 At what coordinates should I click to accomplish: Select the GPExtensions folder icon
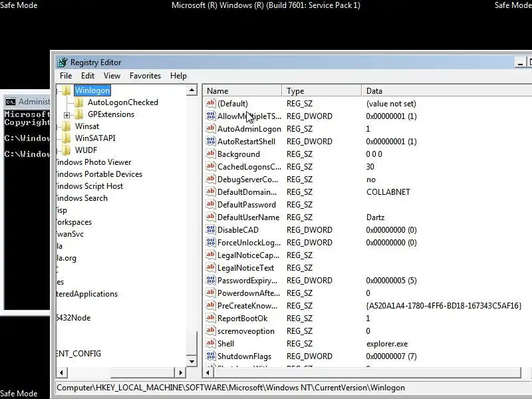click(79, 114)
